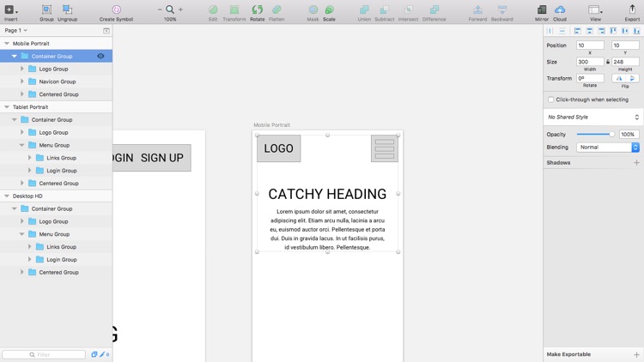Click the Insert button in toolbar

(10, 10)
